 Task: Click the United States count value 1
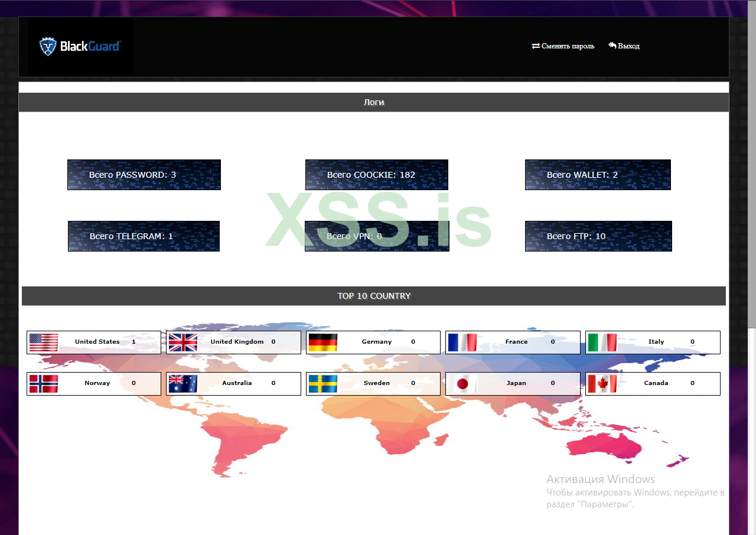click(133, 342)
